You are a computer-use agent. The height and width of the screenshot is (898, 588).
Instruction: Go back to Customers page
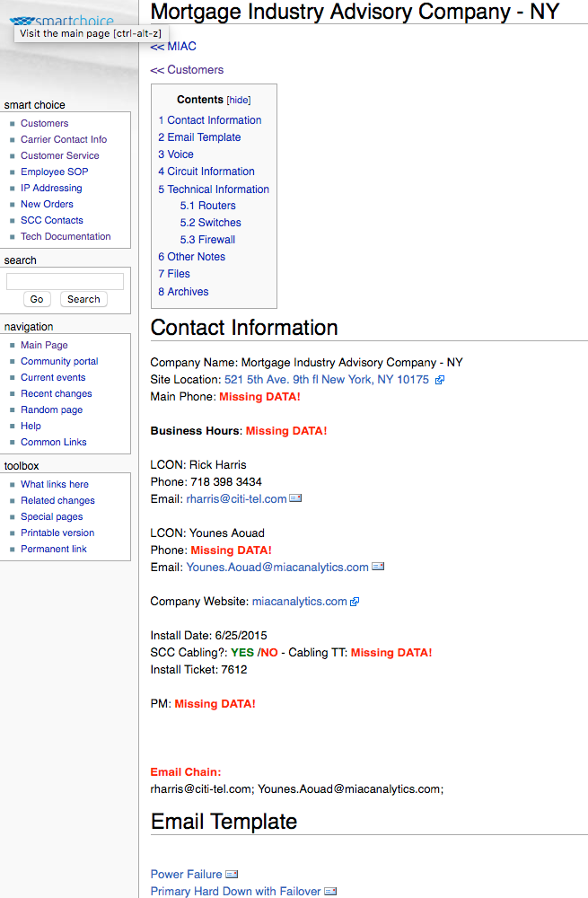pyautogui.click(x=188, y=70)
